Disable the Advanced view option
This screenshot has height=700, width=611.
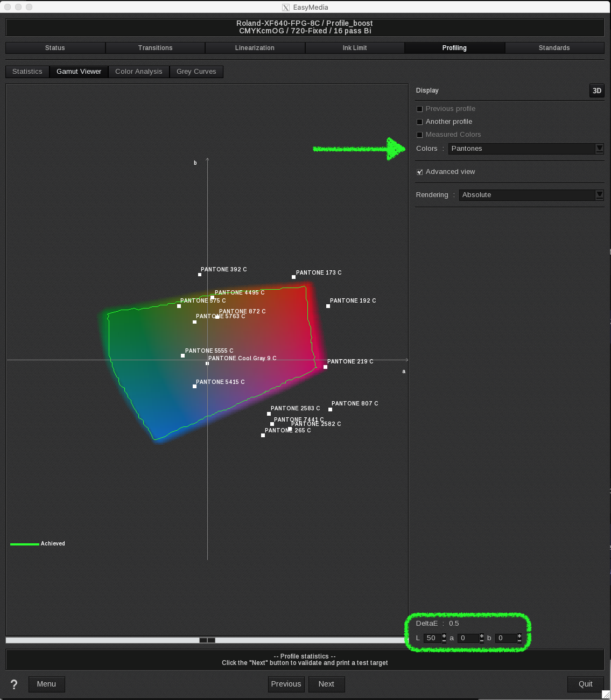tap(419, 171)
